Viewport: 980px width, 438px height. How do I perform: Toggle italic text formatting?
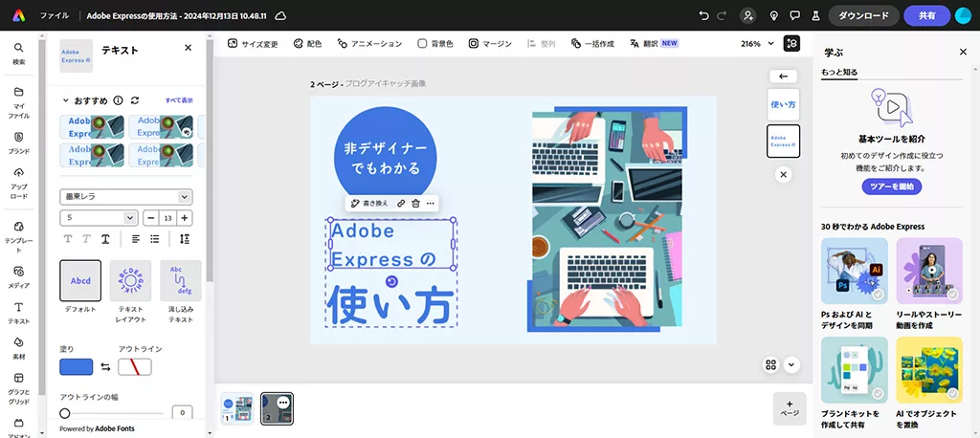[x=87, y=239]
